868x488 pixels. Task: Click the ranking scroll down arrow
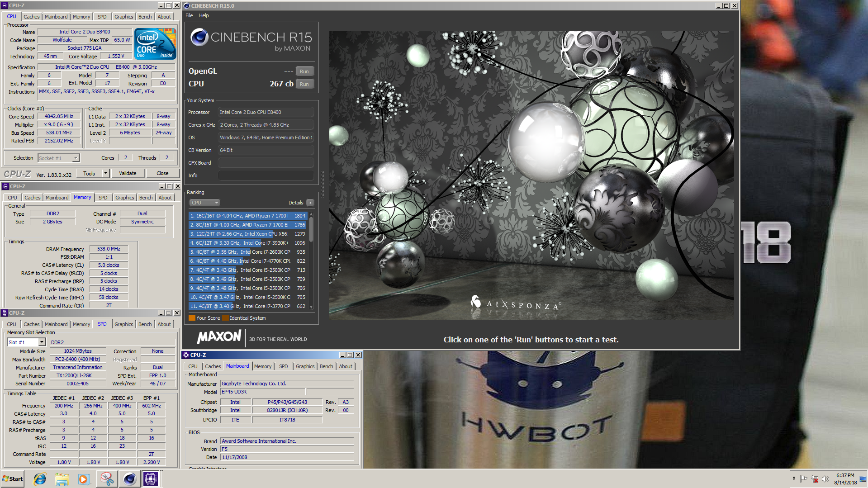tap(311, 307)
